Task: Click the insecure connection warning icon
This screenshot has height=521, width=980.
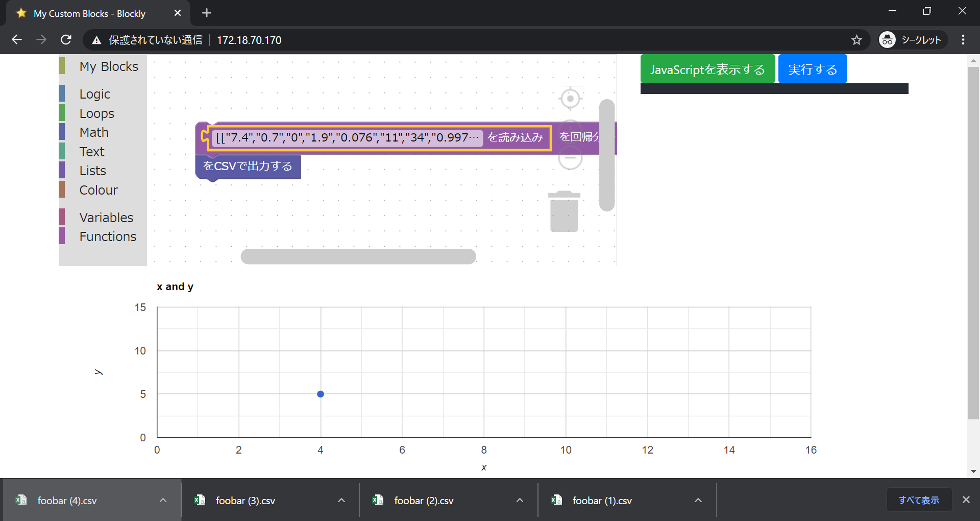Action: pyautogui.click(x=96, y=40)
